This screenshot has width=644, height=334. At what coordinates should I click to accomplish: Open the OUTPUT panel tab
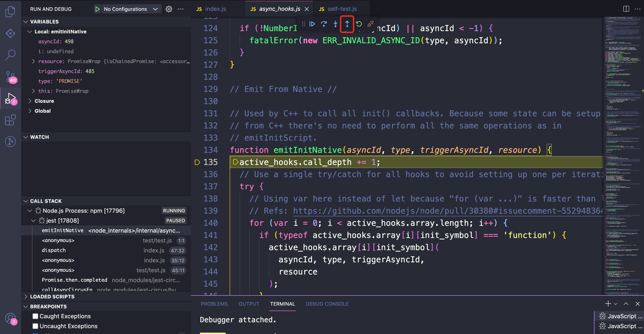click(249, 304)
